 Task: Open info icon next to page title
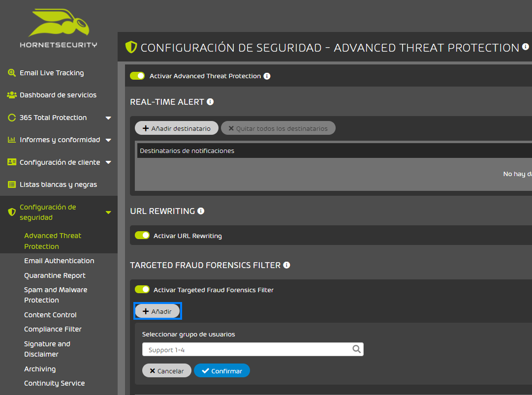coord(525,47)
